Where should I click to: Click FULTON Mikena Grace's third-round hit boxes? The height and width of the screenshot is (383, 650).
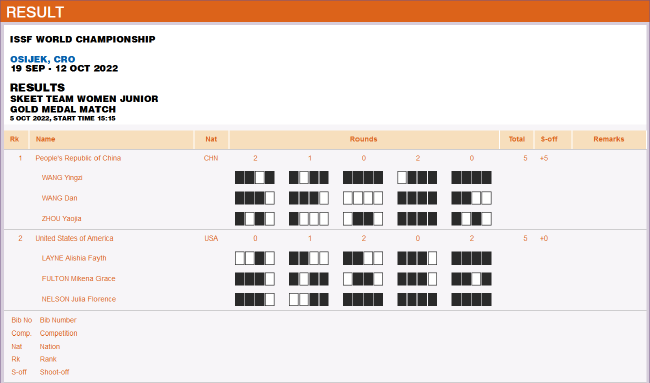pos(363,279)
